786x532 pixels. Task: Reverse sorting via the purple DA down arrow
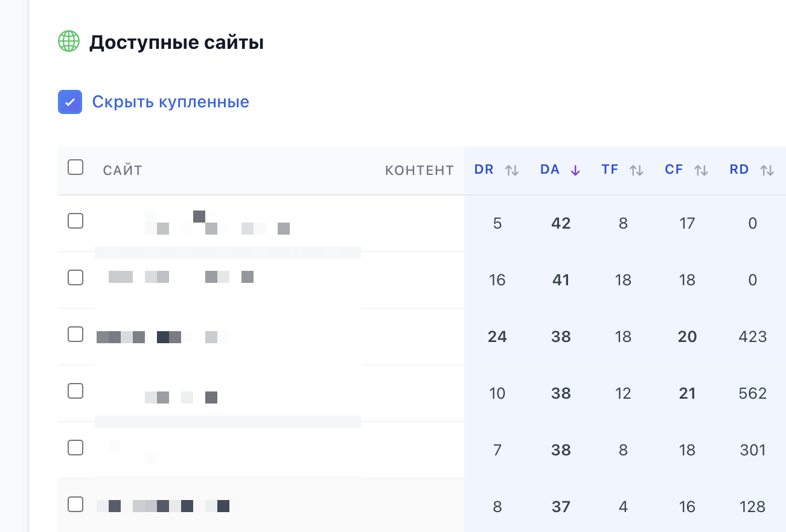pos(575,169)
